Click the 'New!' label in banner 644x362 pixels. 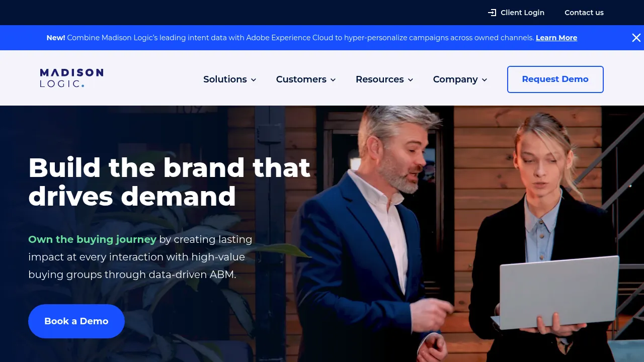click(x=56, y=38)
